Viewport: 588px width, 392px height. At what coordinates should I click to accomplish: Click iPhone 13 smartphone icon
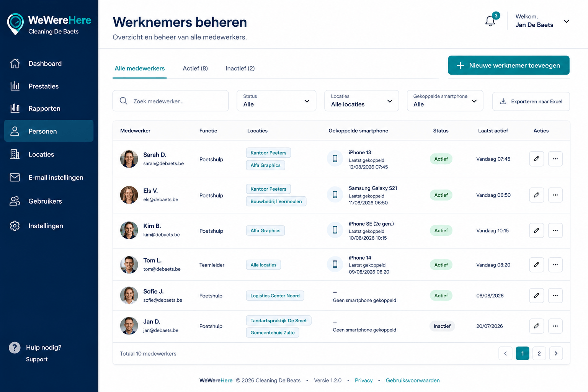[x=335, y=158]
